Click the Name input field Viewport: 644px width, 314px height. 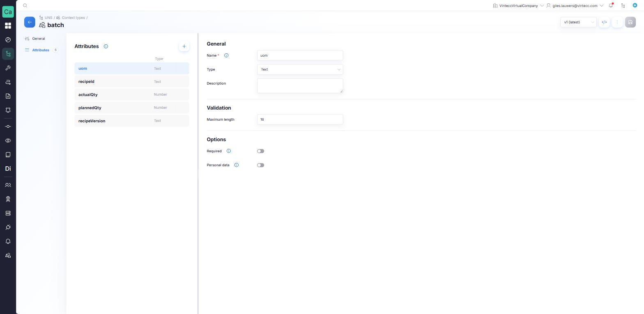(300, 55)
